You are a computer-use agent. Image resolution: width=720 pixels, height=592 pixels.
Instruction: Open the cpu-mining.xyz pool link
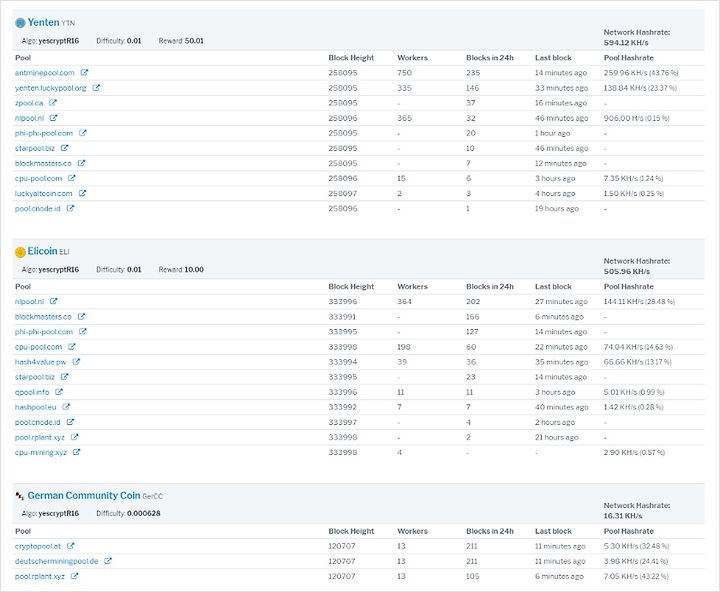pyautogui.click(x=40, y=453)
